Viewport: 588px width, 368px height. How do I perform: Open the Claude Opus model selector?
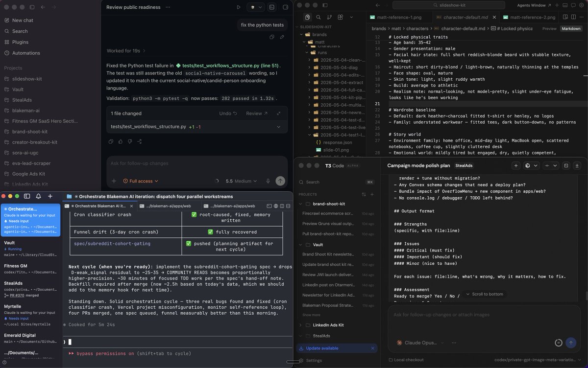click(419, 343)
